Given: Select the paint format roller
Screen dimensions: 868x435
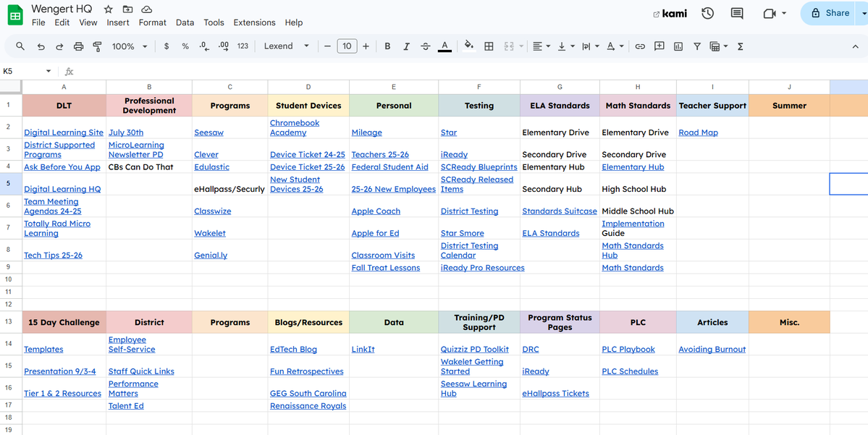Looking at the screenshot, I should click(98, 46).
